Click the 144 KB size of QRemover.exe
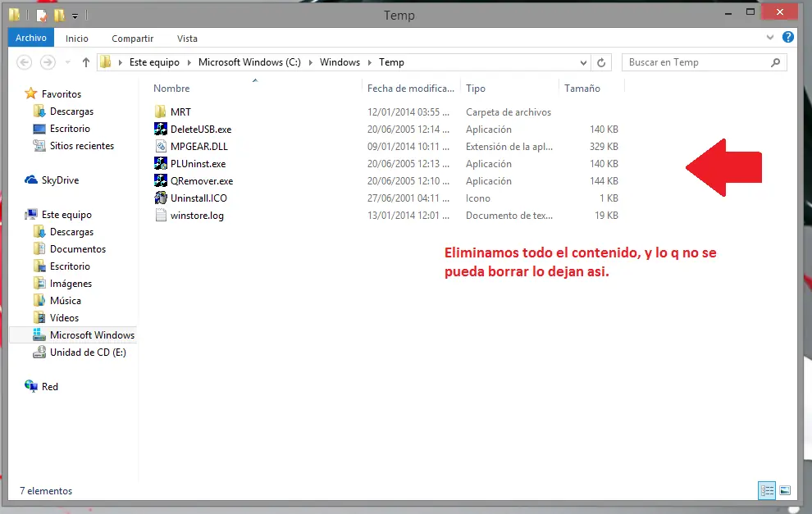 coord(604,180)
